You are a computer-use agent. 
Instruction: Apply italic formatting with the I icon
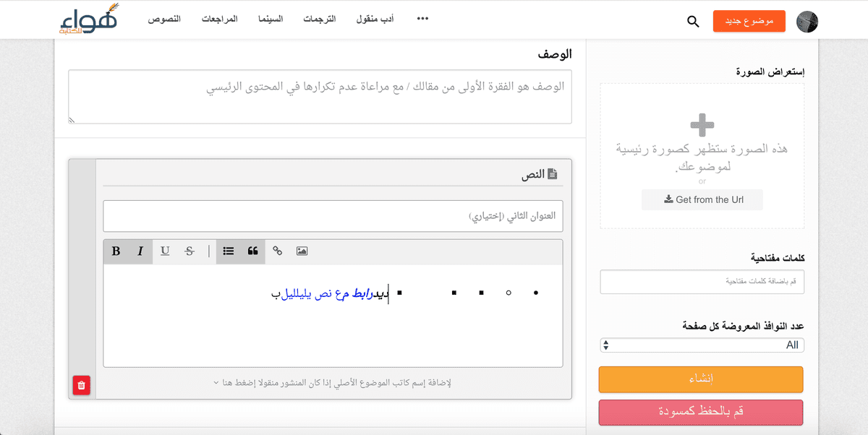click(x=139, y=251)
